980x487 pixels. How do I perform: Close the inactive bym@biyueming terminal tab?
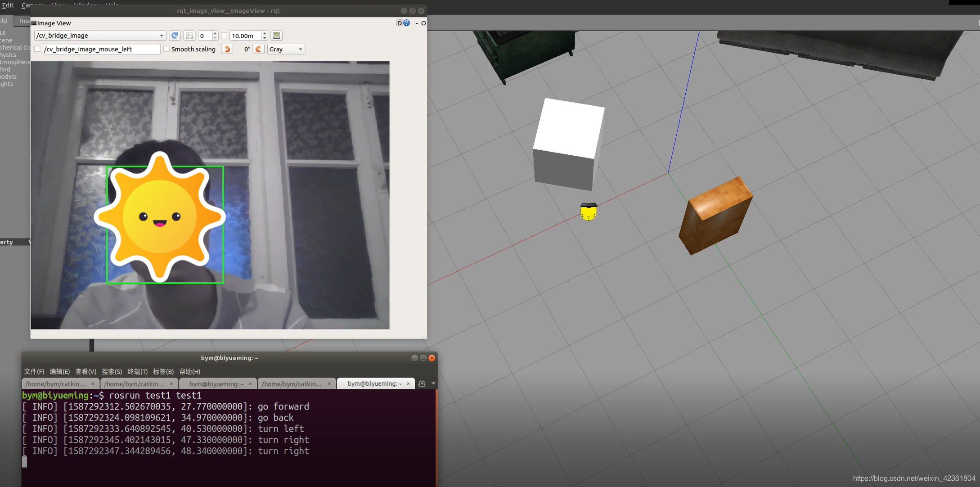pyautogui.click(x=250, y=383)
